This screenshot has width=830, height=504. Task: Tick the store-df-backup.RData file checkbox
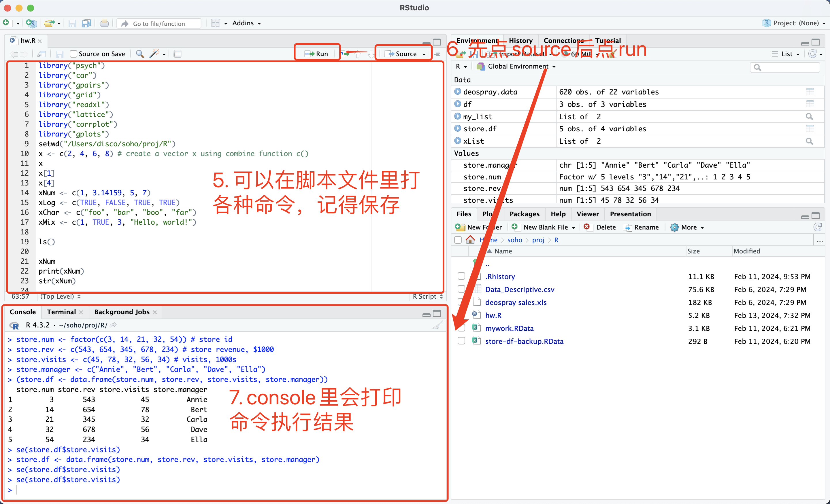coord(461,341)
